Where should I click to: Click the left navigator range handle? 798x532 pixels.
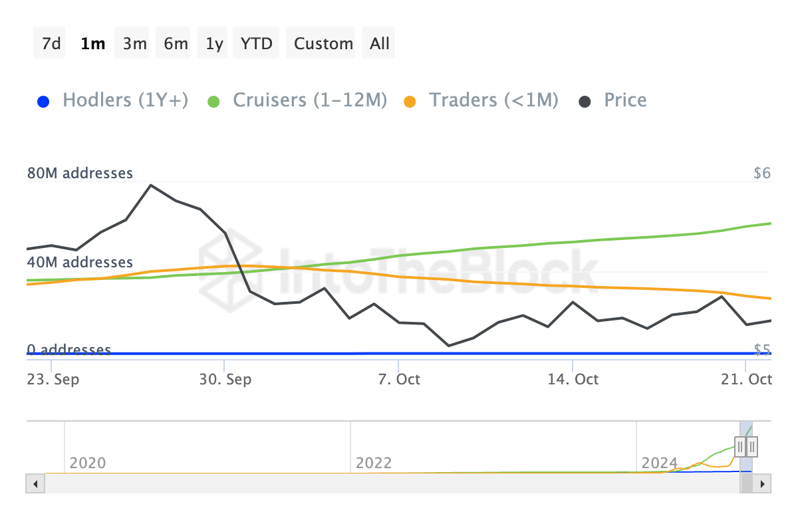coord(740,446)
